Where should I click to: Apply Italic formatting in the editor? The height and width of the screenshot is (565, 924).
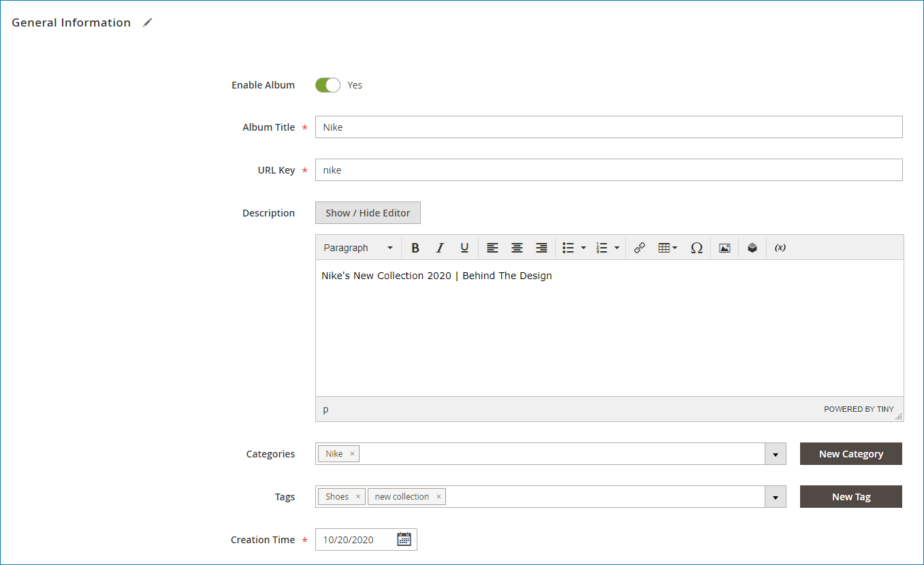[440, 247]
